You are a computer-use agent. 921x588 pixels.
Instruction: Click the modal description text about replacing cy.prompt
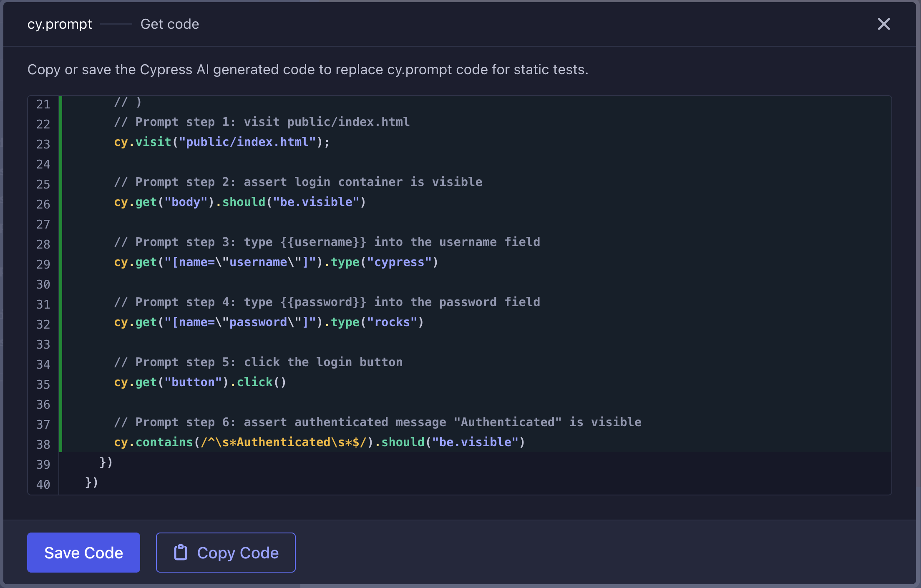point(308,69)
